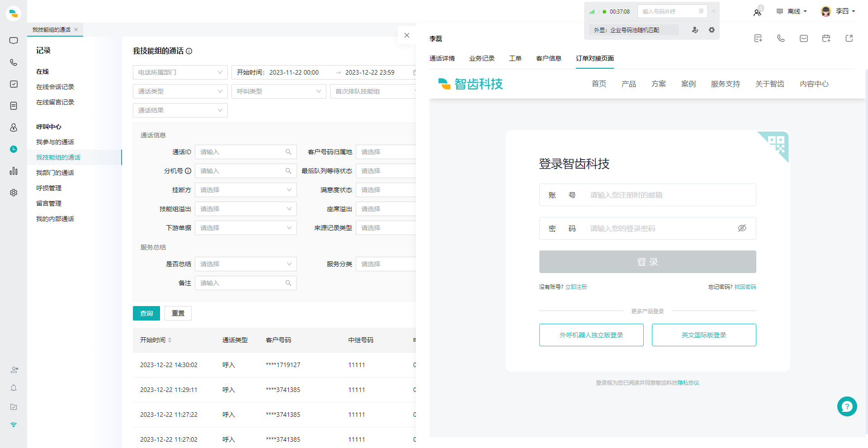This screenshot has height=448, width=868.
Task: Expand the 通话结果 dropdown
Action: coord(180,110)
